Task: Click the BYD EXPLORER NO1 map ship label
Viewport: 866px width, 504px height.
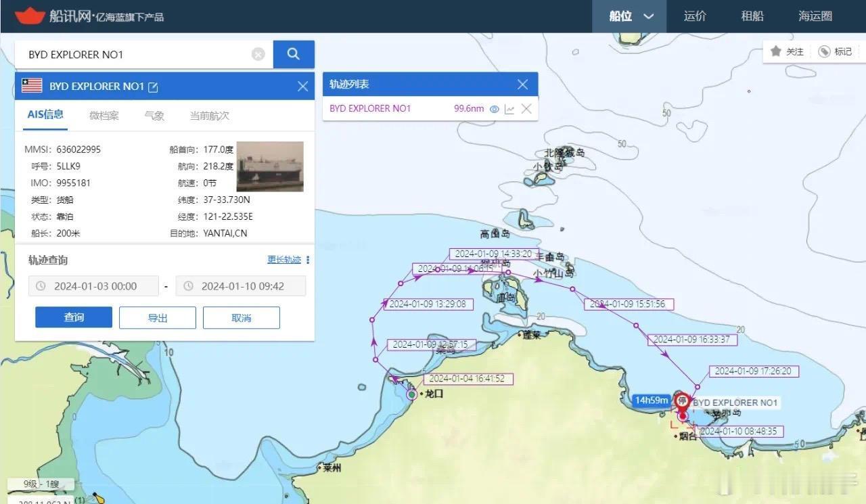Action: click(735, 403)
